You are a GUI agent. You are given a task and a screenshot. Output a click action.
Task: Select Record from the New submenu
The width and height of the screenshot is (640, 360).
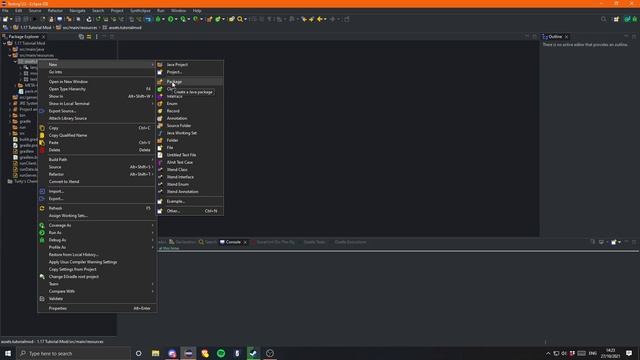[190, 111]
